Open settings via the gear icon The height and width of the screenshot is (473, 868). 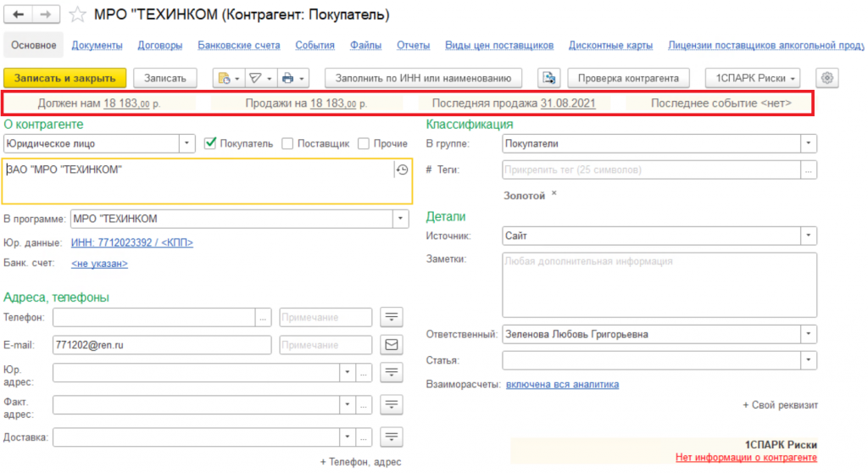point(827,78)
